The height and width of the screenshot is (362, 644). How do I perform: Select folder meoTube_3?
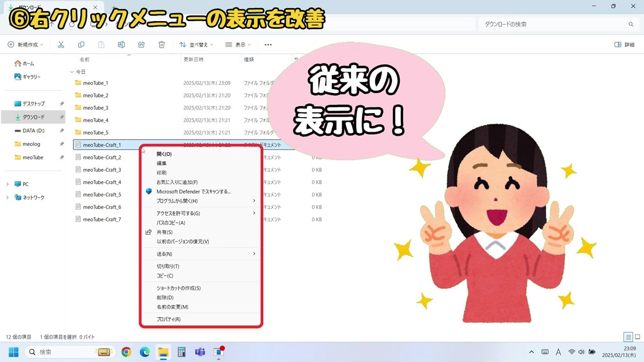tap(96, 108)
